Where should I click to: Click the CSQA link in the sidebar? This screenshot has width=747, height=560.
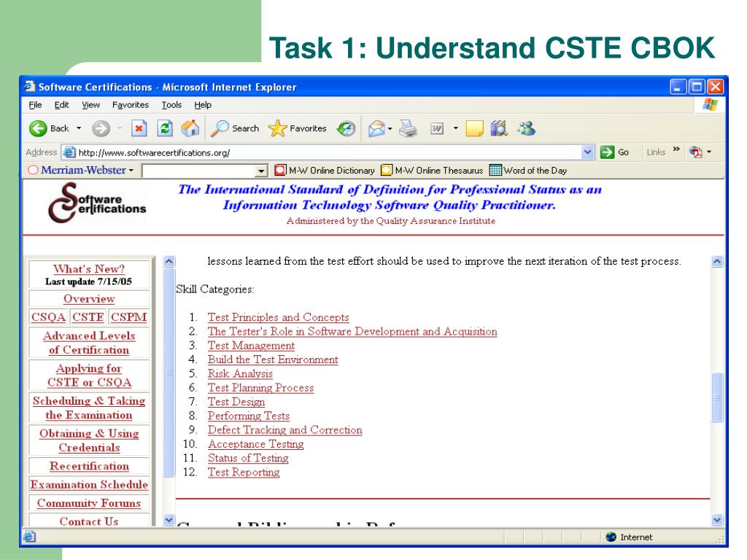click(49, 317)
